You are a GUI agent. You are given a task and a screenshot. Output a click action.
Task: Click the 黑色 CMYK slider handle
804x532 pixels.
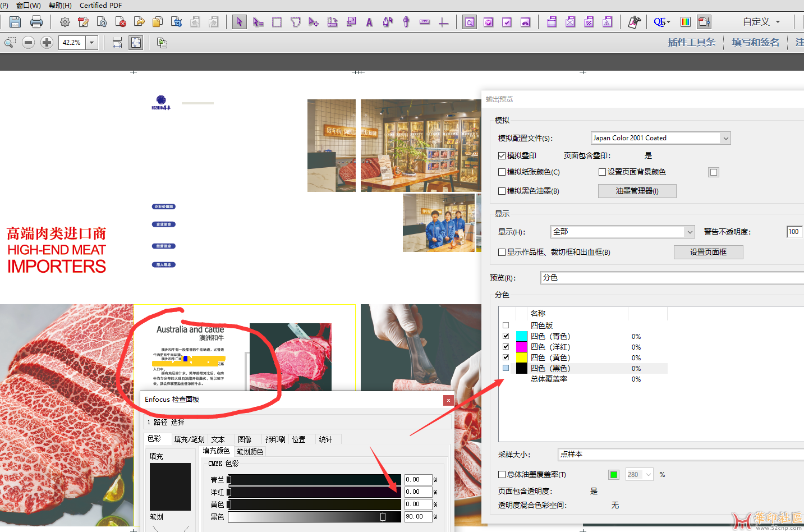(383, 517)
